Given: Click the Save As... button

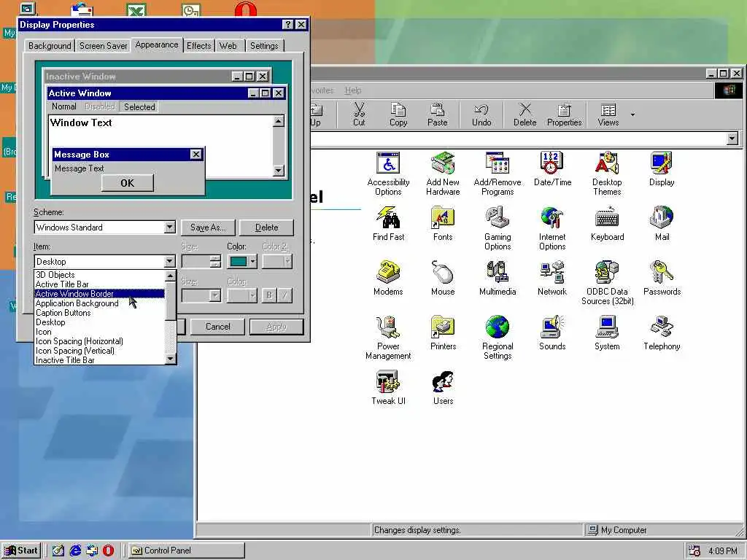Looking at the screenshot, I should pos(208,227).
